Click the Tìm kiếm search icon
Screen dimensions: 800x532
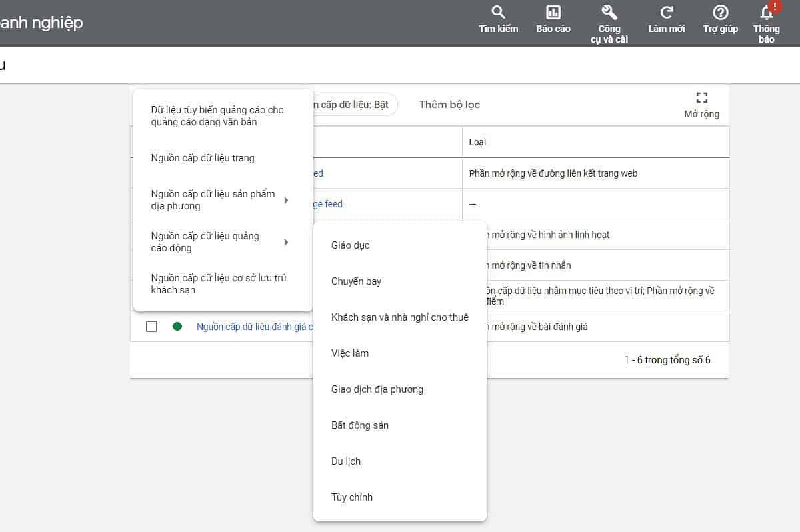coord(498,13)
